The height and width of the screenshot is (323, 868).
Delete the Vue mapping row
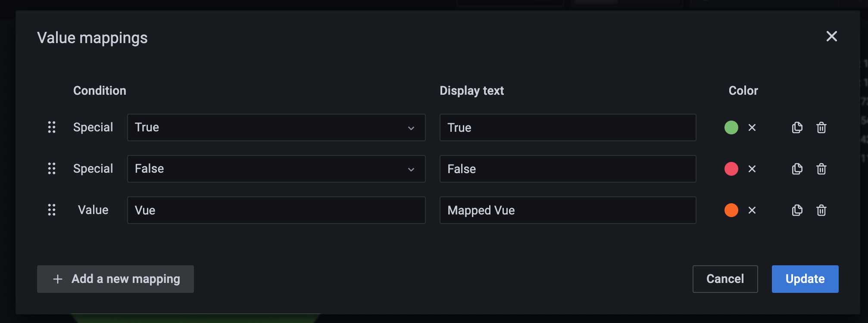821,210
